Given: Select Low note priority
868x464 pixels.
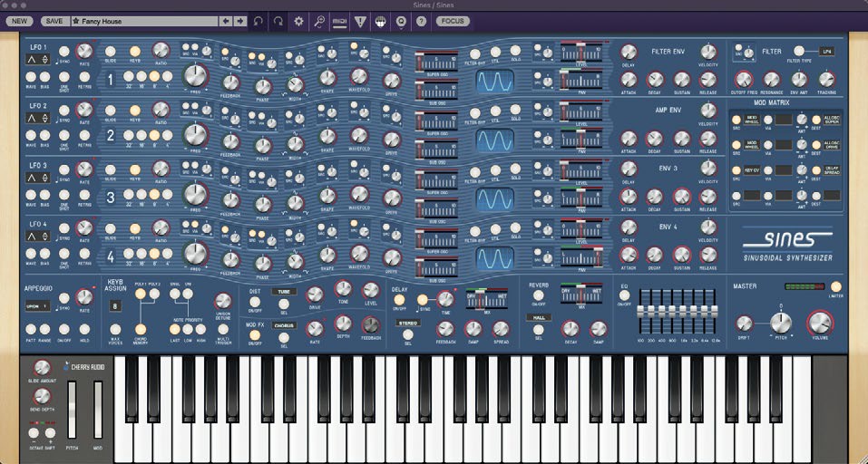Looking at the screenshot, I should (188, 329).
